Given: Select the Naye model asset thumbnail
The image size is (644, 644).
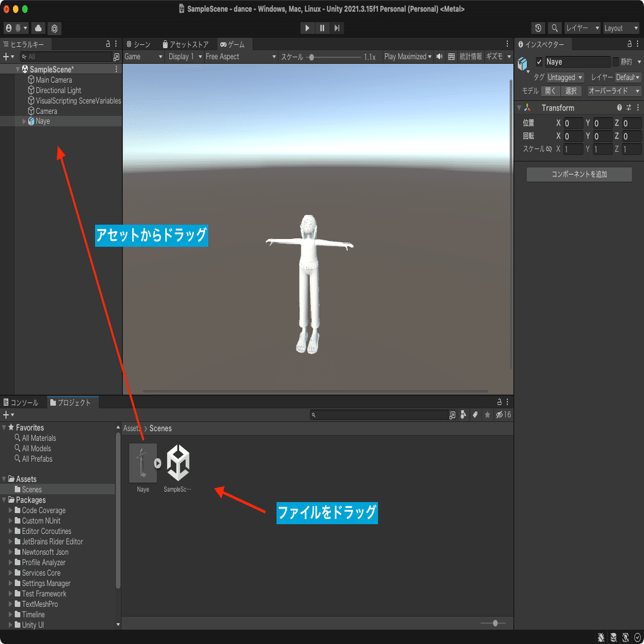Looking at the screenshot, I should tap(143, 463).
